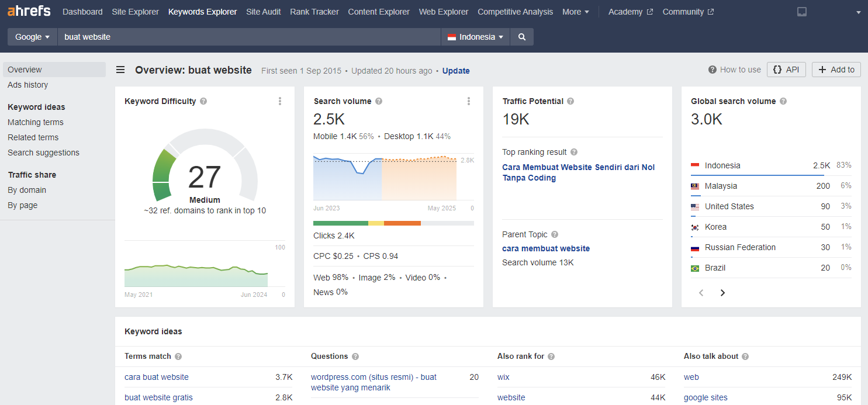868x405 pixels.
Task: Click the Update link
Action: coord(456,71)
